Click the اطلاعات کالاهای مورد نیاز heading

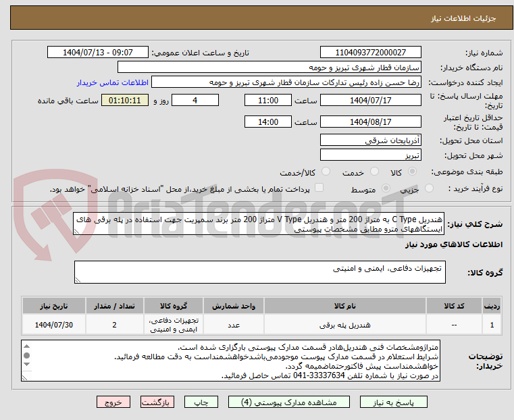(x=454, y=244)
